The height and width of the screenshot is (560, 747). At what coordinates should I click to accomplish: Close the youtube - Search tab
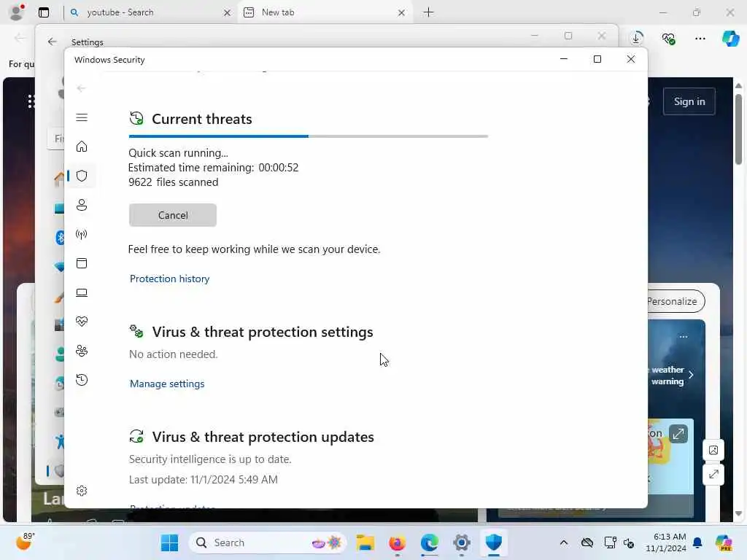click(228, 13)
